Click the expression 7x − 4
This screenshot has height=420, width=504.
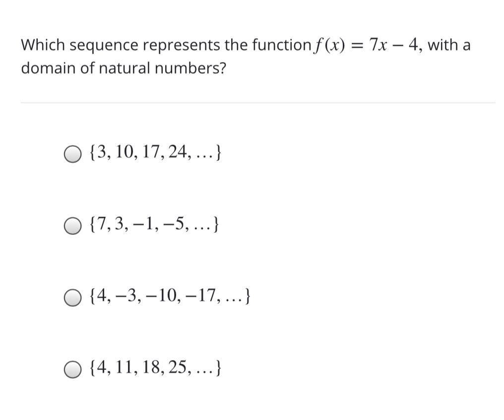(x=394, y=46)
